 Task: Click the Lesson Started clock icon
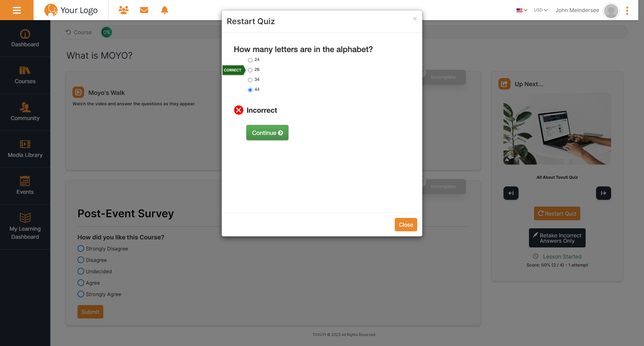(x=536, y=256)
